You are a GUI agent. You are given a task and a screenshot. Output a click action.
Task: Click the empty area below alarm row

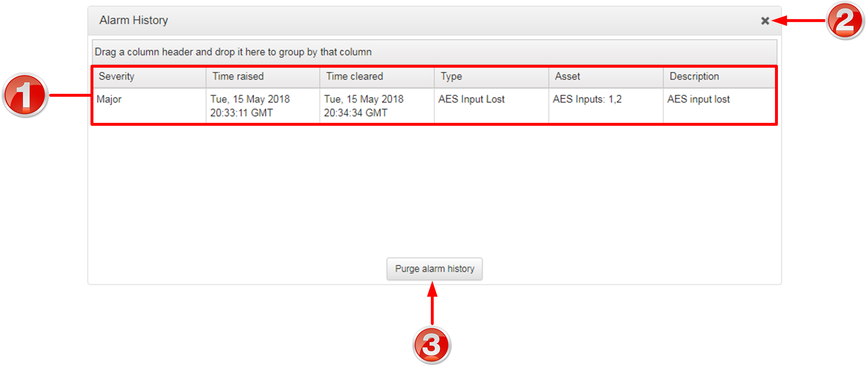coord(434,188)
